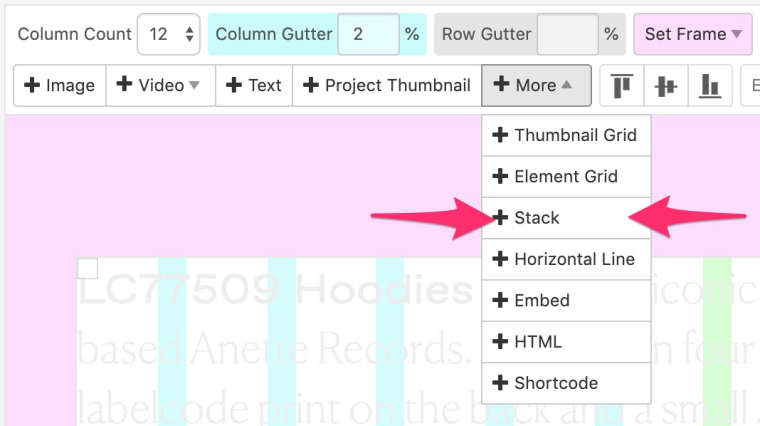
Task: Open the Video dropdown
Action: coord(159,86)
